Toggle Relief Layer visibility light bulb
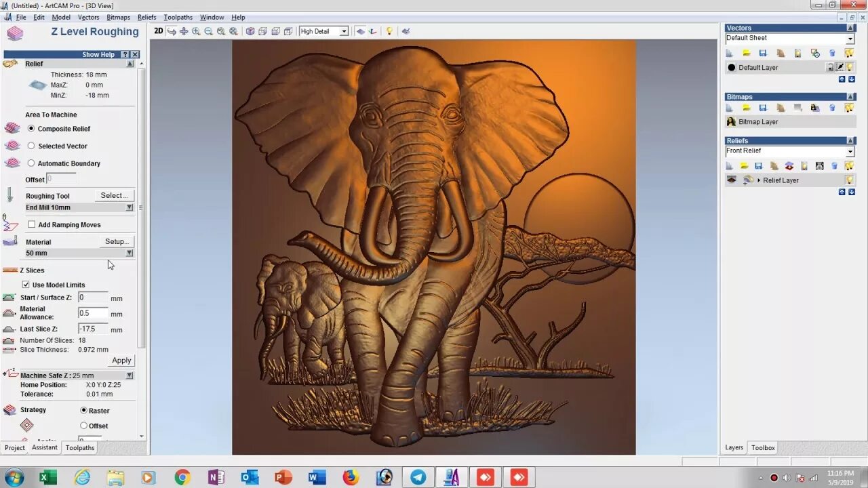 click(x=849, y=180)
